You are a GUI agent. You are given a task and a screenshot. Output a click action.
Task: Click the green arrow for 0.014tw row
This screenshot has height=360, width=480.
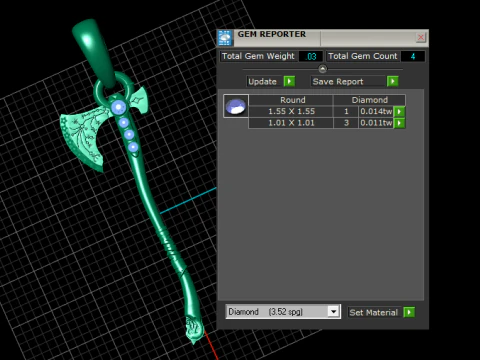tap(399, 111)
